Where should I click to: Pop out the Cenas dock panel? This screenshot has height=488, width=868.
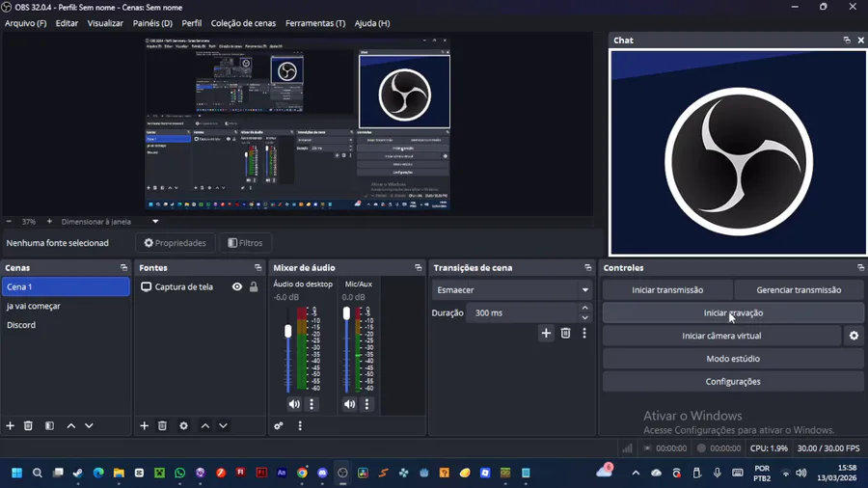coord(123,268)
